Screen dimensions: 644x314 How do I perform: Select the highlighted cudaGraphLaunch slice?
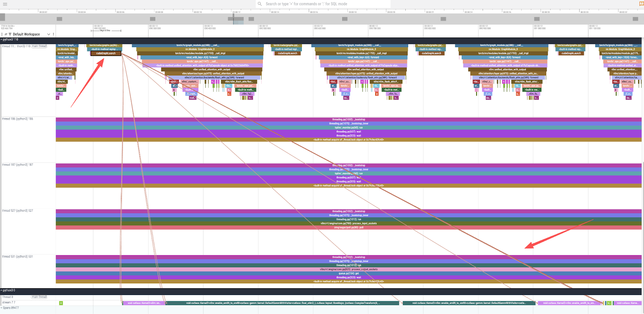coord(106,53)
